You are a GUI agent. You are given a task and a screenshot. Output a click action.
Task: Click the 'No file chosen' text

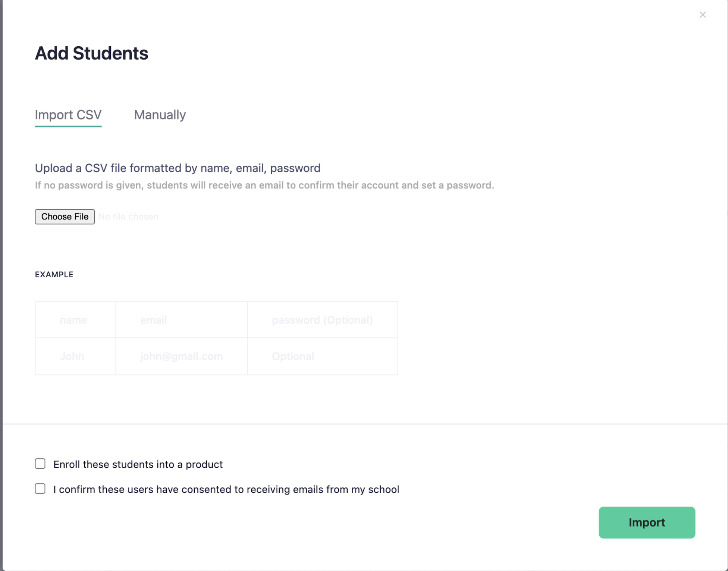click(x=128, y=216)
